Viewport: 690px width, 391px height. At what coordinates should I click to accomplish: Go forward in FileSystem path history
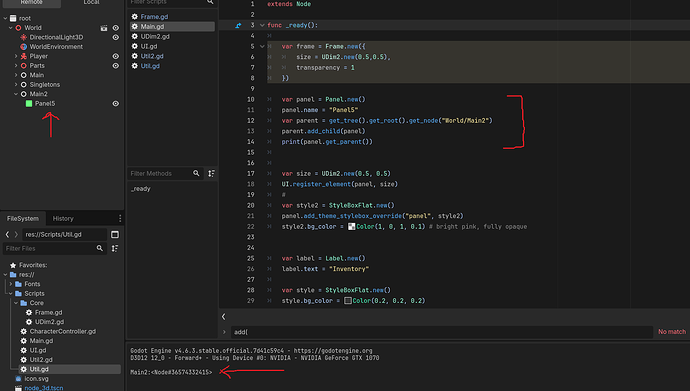click(x=16, y=235)
